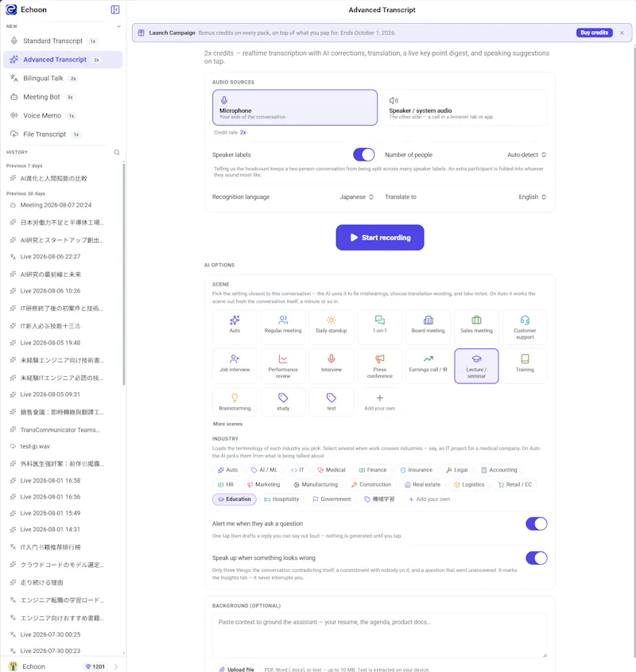Image resolution: width=636 pixels, height=672 pixels.
Task: Open Number of people Auto-detect dropdown
Action: [x=526, y=155]
